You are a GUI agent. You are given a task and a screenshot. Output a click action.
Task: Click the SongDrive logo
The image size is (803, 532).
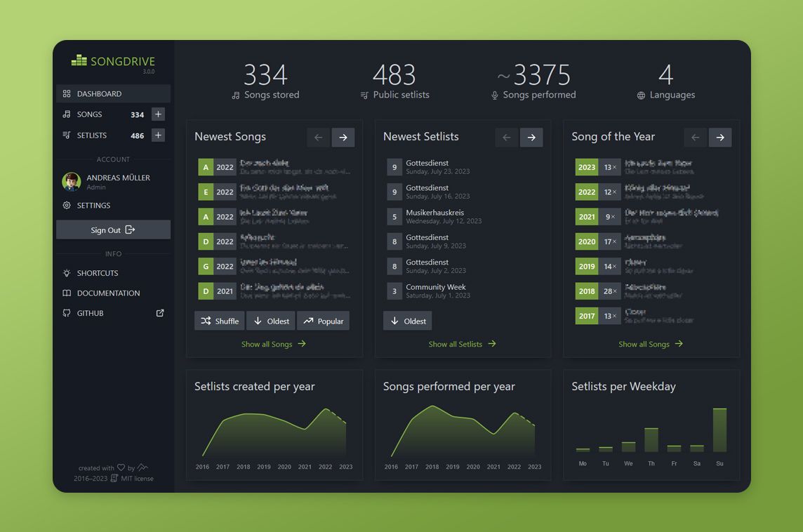tap(113, 62)
